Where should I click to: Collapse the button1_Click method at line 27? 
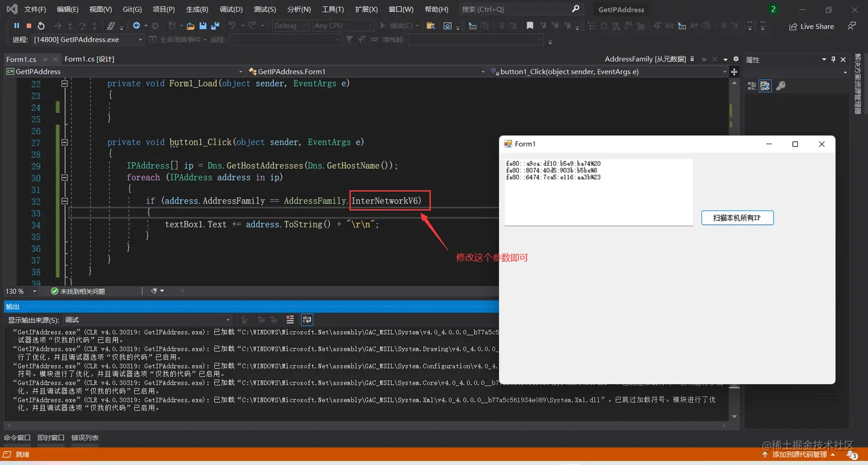(65, 142)
